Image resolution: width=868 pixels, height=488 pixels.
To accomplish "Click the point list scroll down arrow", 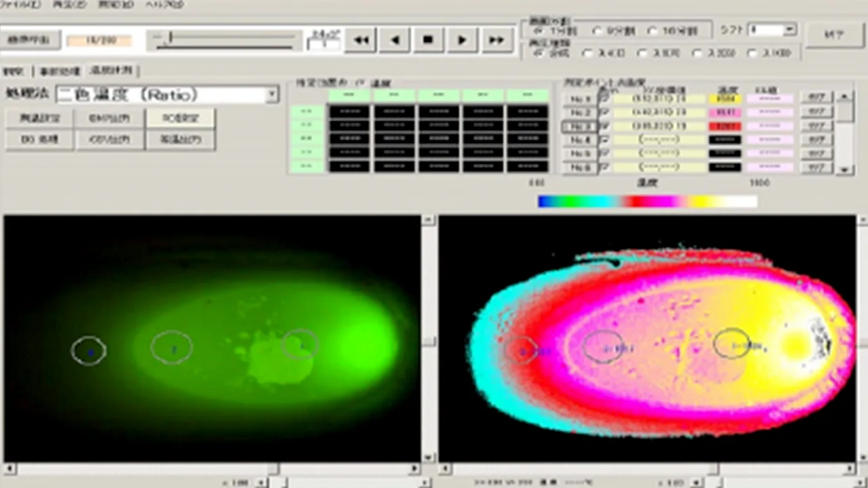I will [844, 169].
